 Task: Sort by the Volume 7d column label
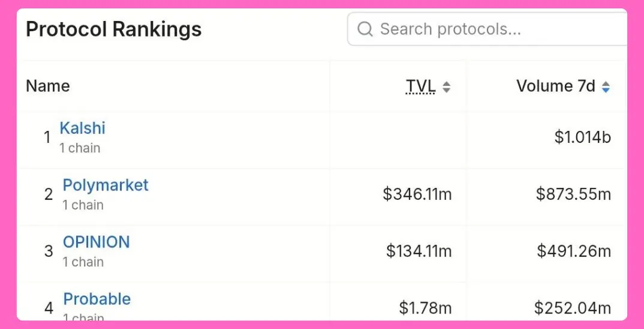[x=556, y=86]
